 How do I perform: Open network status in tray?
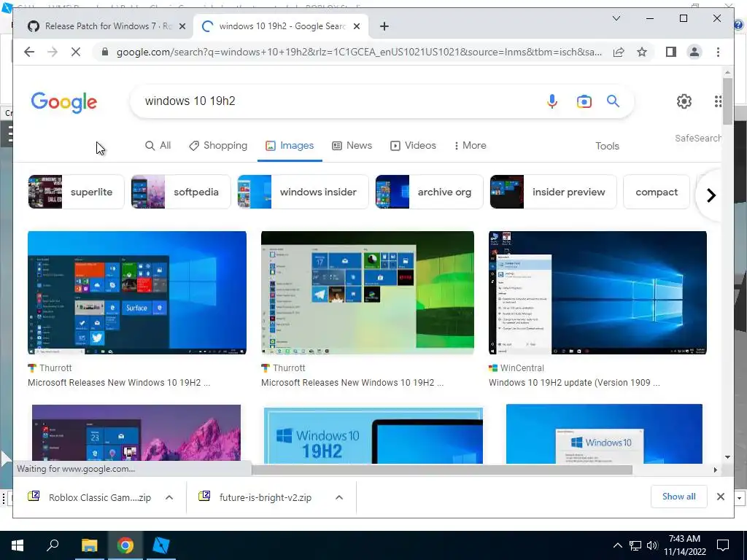pyautogui.click(x=635, y=545)
